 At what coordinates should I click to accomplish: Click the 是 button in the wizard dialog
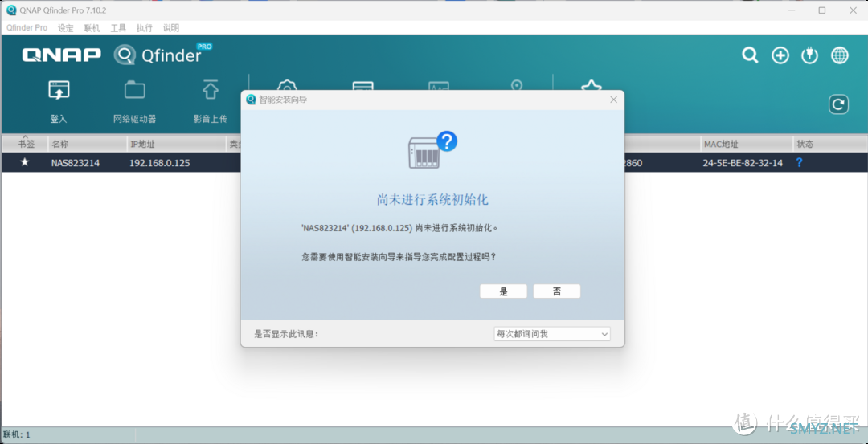503,291
